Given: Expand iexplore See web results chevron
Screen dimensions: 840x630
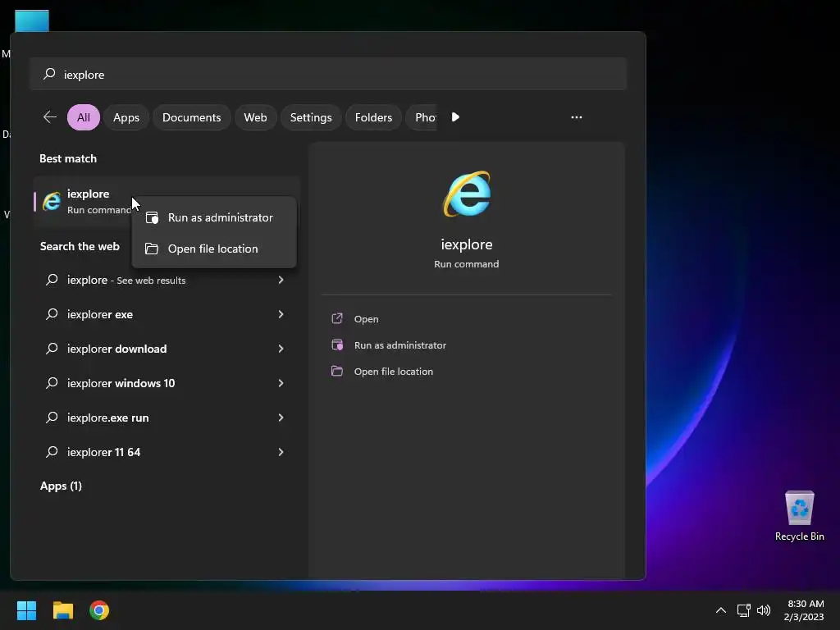Looking at the screenshot, I should tap(281, 280).
